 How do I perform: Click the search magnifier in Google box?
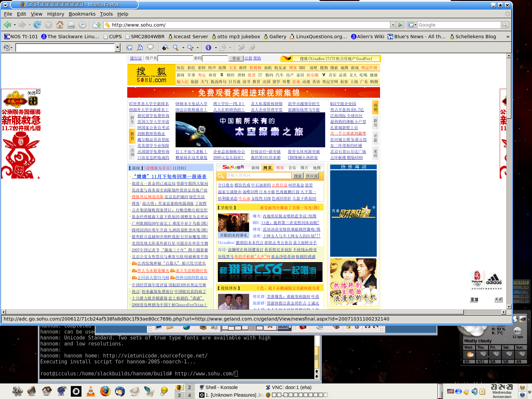point(505,25)
